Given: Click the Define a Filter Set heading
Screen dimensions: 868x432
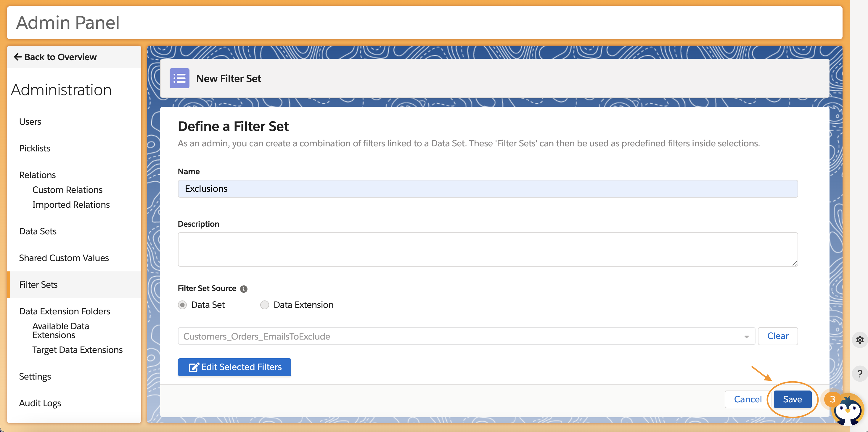Looking at the screenshot, I should tap(233, 126).
